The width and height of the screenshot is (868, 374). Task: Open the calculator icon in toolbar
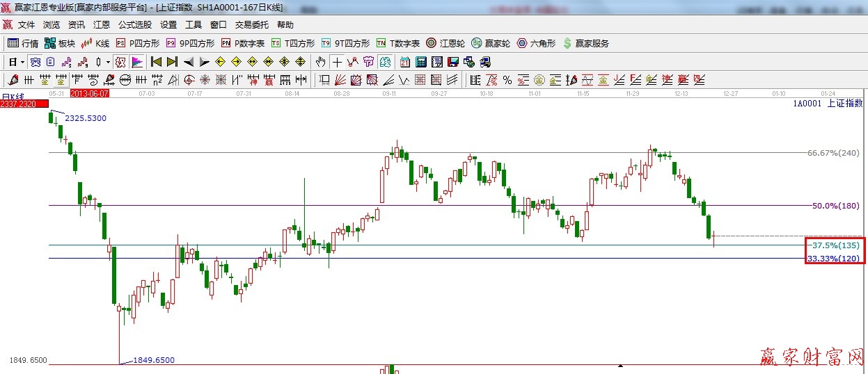[x=421, y=62]
